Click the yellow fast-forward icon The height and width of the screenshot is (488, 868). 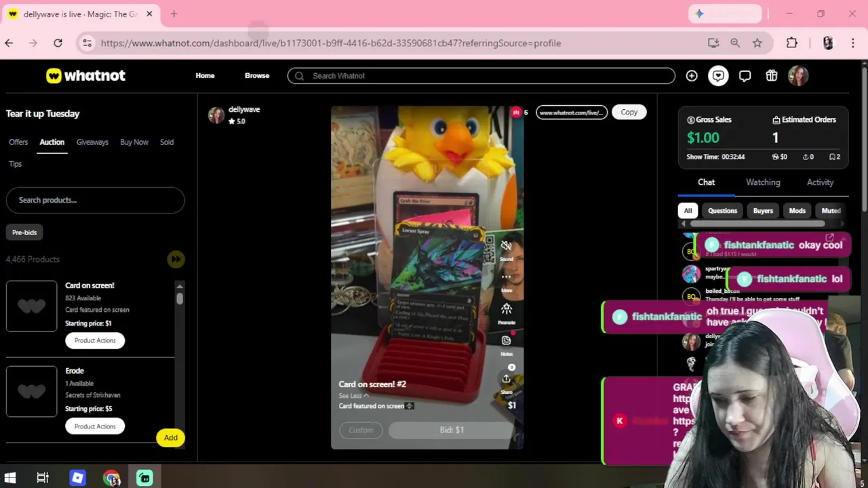(x=176, y=259)
